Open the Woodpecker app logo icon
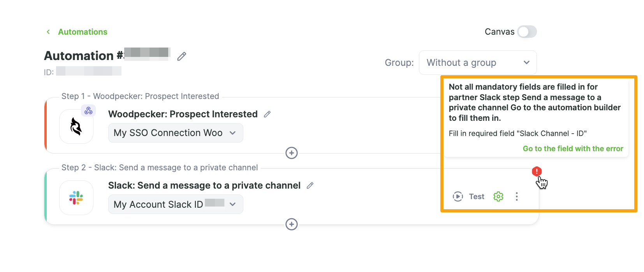Image resolution: width=644 pixels, height=272 pixels. point(76,127)
